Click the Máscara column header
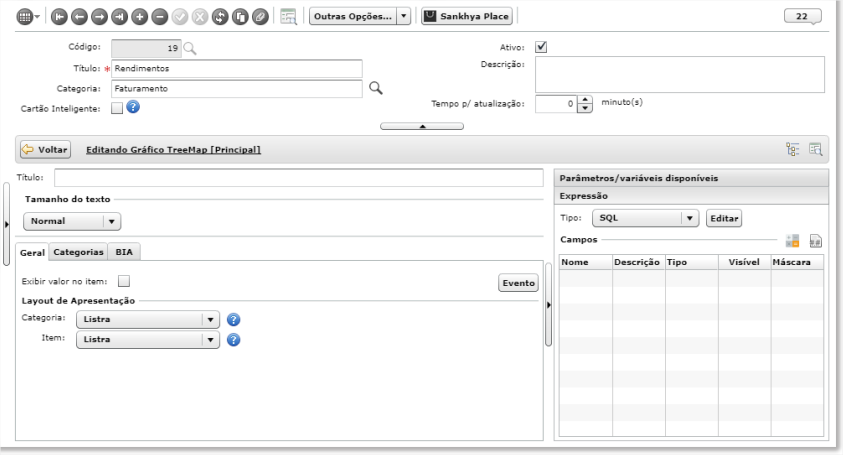843x455 pixels. click(797, 262)
